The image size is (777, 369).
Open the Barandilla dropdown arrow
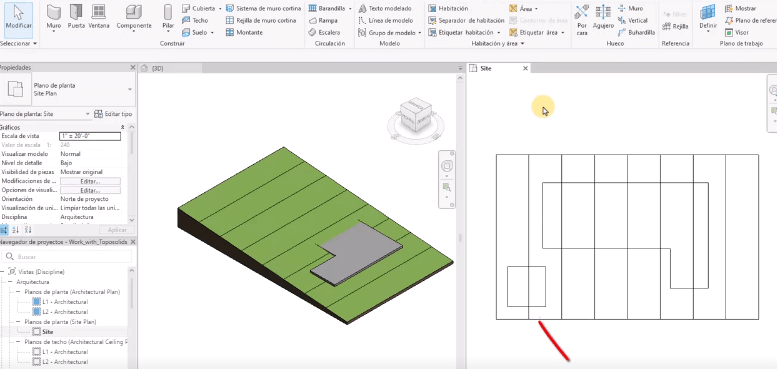[350, 9]
